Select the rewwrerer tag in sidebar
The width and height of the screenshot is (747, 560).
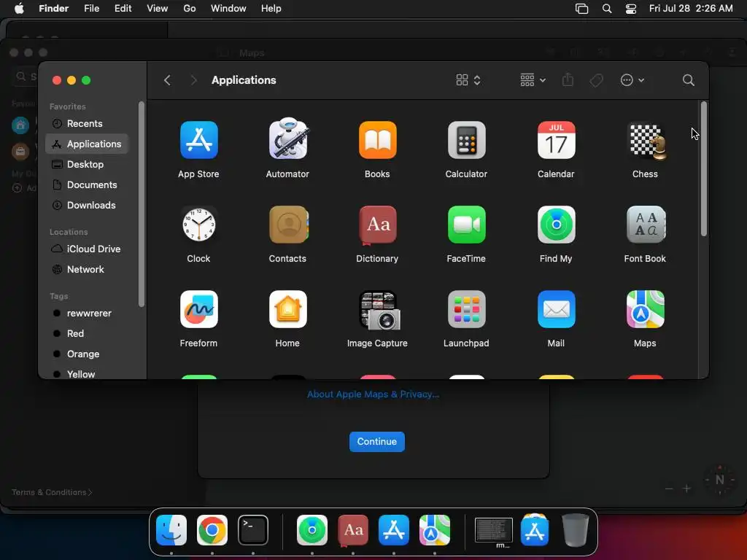coord(87,314)
